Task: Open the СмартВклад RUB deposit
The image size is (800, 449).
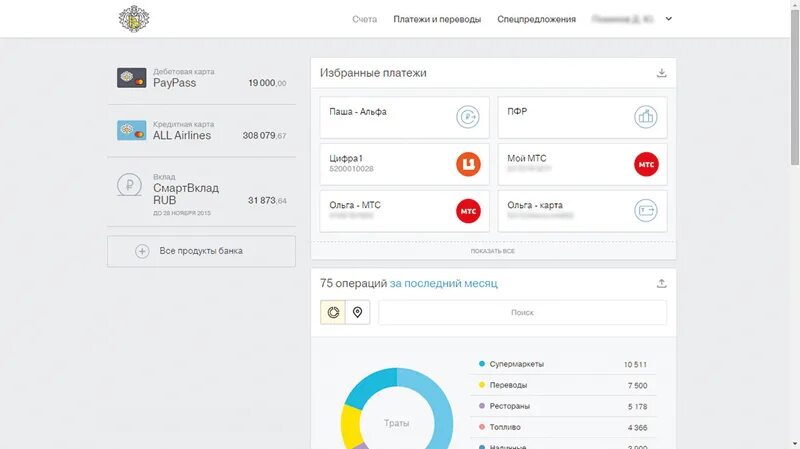Action: (202, 192)
